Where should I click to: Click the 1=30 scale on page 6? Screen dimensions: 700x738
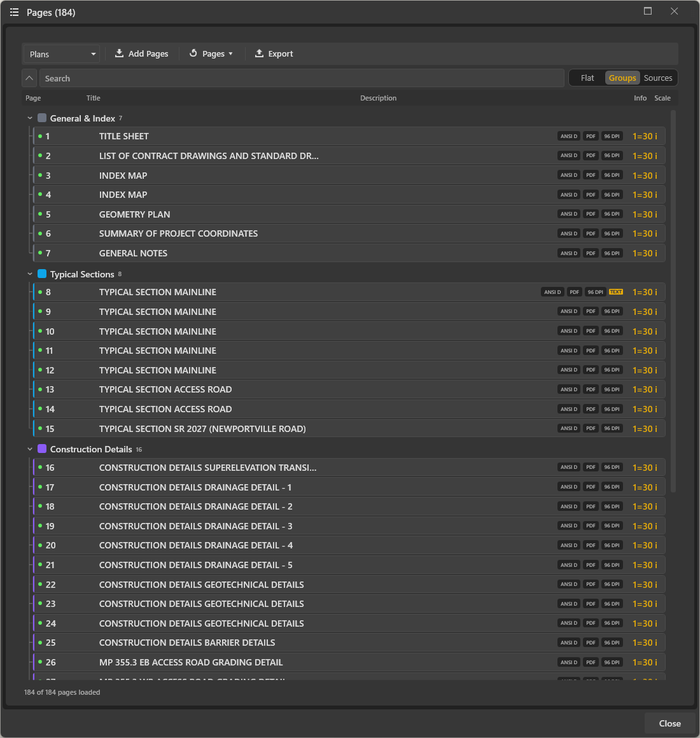pos(645,233)
